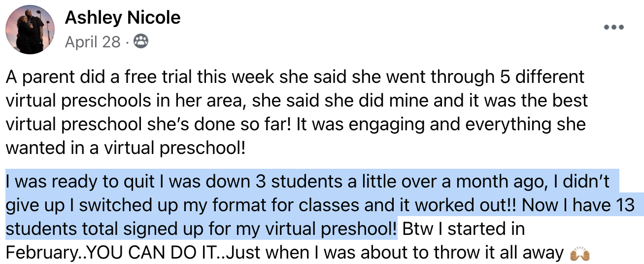Open the post options three-dot menu
This screenshot has width=644, height=264.
point(613,27)
